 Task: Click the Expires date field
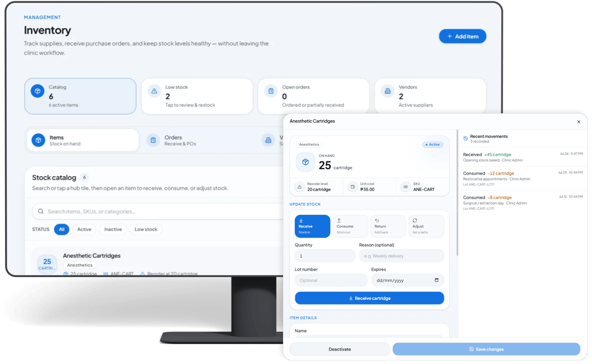point(407,280)
